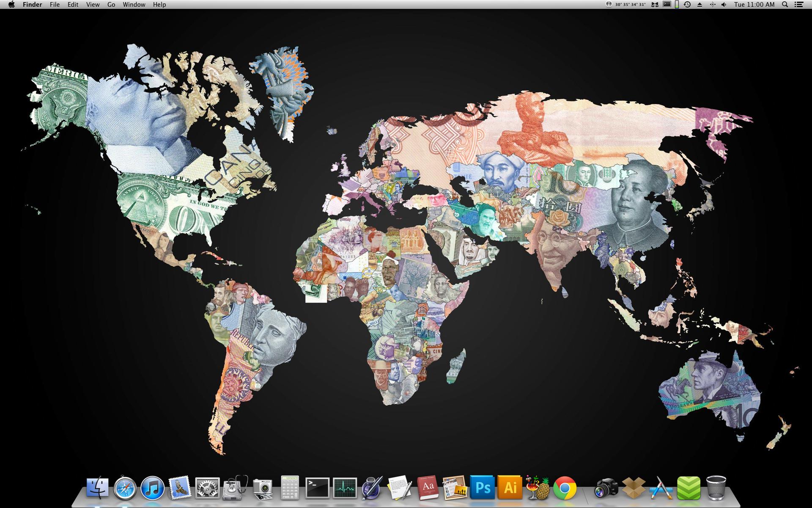This screenshot has width=812, height=508.
Task: Open the green Downloads stack in dock
Action: coord(689,488)
